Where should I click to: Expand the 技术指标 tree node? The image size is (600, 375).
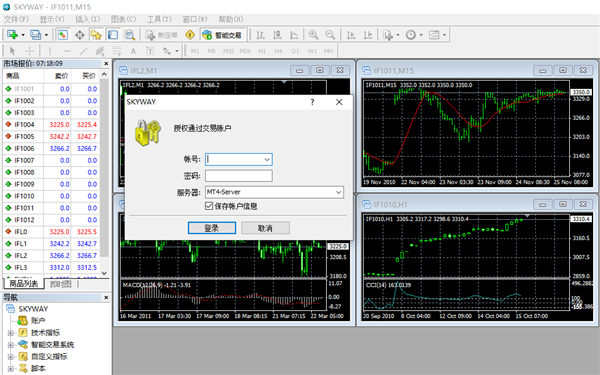point(11,333)
